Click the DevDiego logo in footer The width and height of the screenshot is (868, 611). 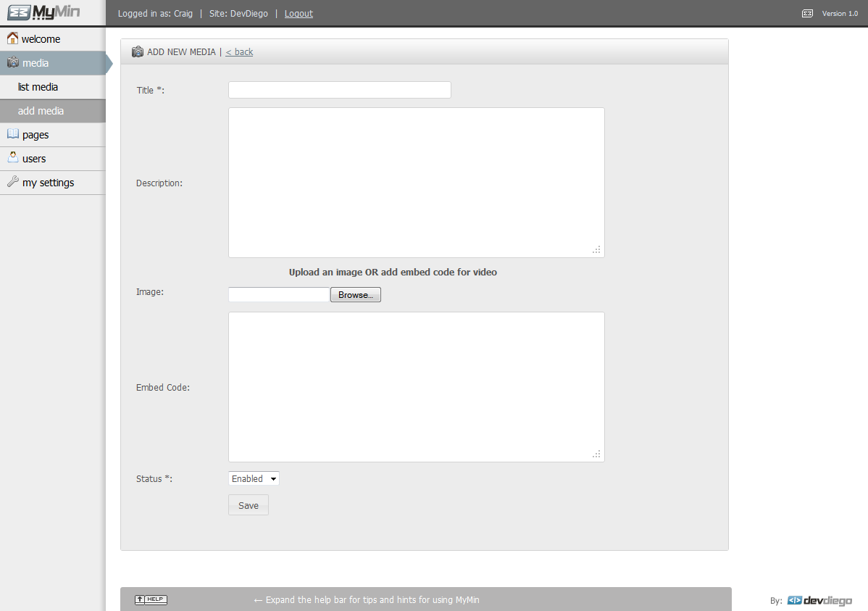click(819, 600)
